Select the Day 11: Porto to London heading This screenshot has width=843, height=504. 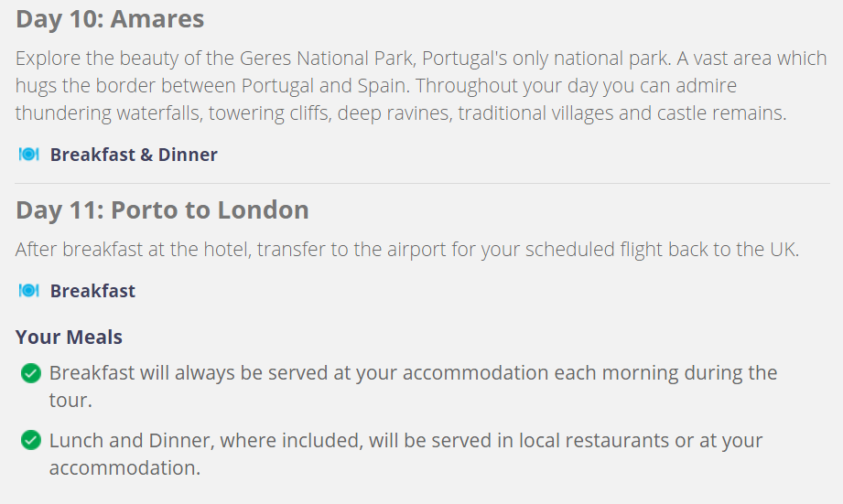(162, 210)
